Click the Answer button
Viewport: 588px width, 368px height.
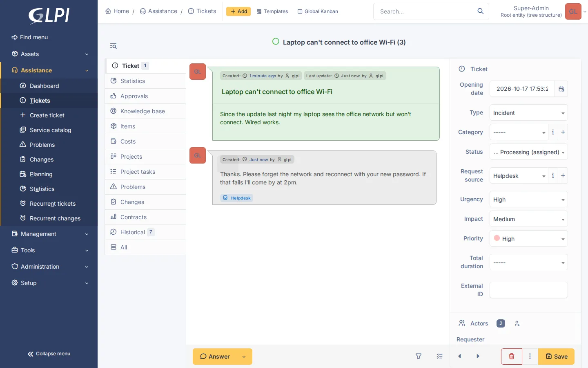pyautogui.click(x=215, y=357)
